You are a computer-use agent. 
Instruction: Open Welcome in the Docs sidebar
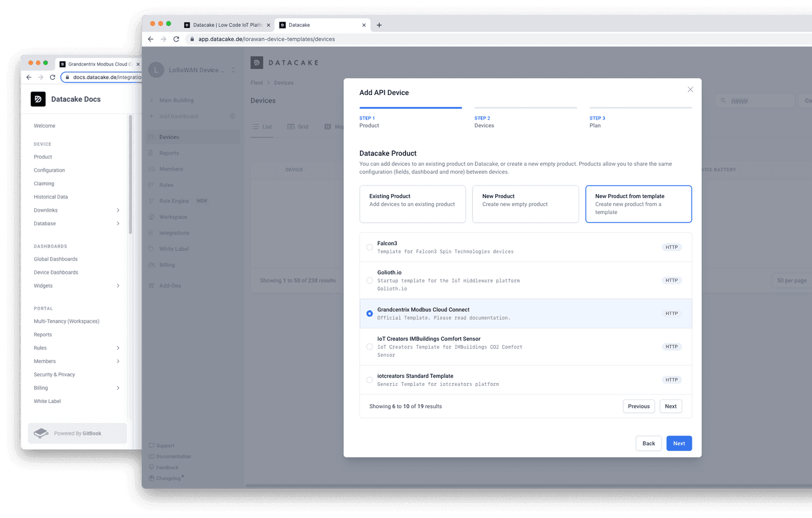tap(44, 126)
